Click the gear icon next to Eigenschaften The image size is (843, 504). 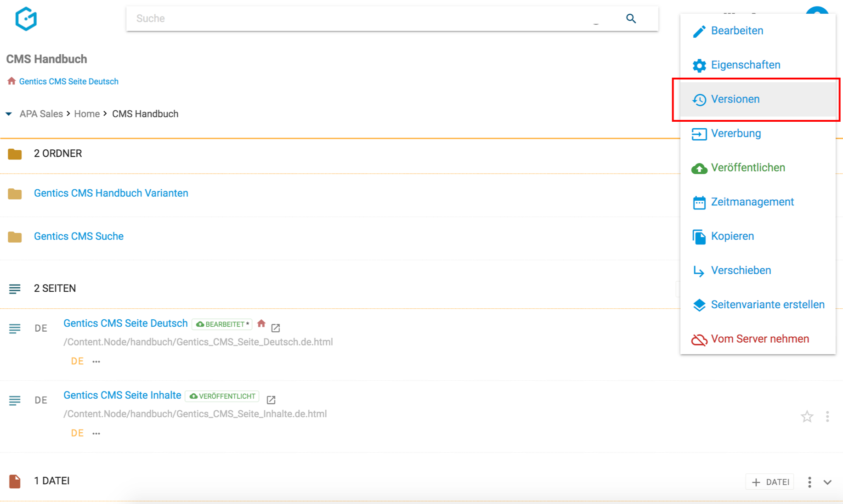(699, 65)
